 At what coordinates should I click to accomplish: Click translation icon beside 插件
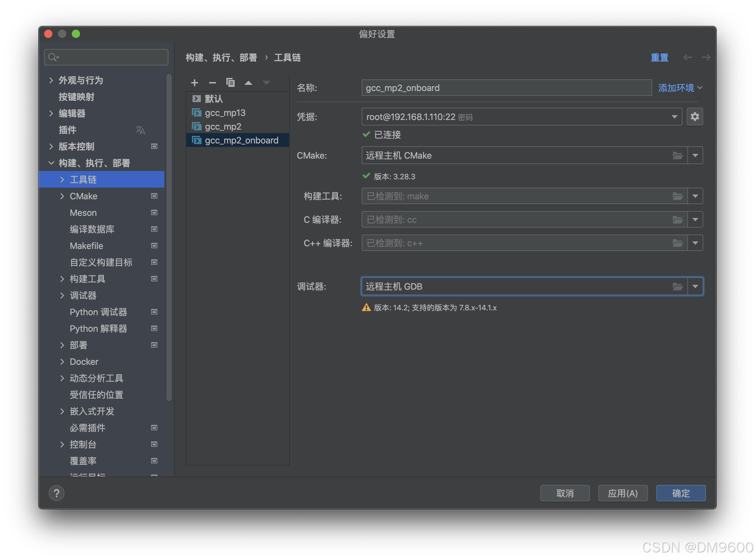pos(140,130)
